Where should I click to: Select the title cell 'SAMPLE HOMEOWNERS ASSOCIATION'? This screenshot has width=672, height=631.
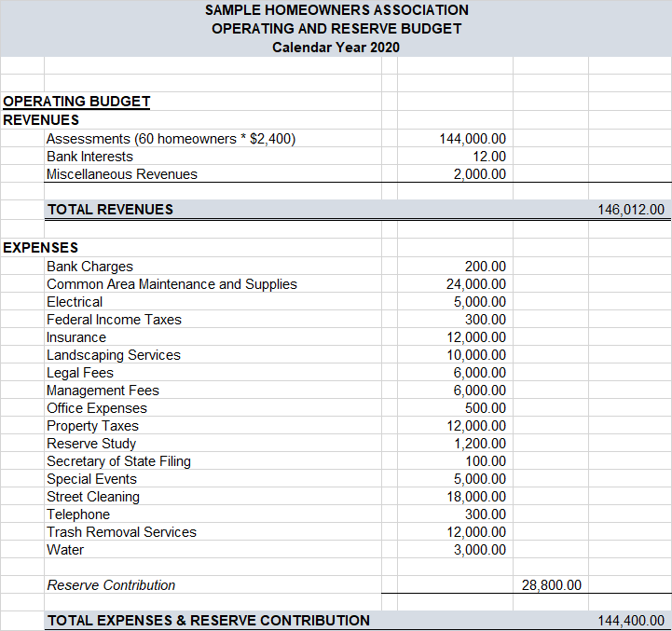click(x=336, y=10)
